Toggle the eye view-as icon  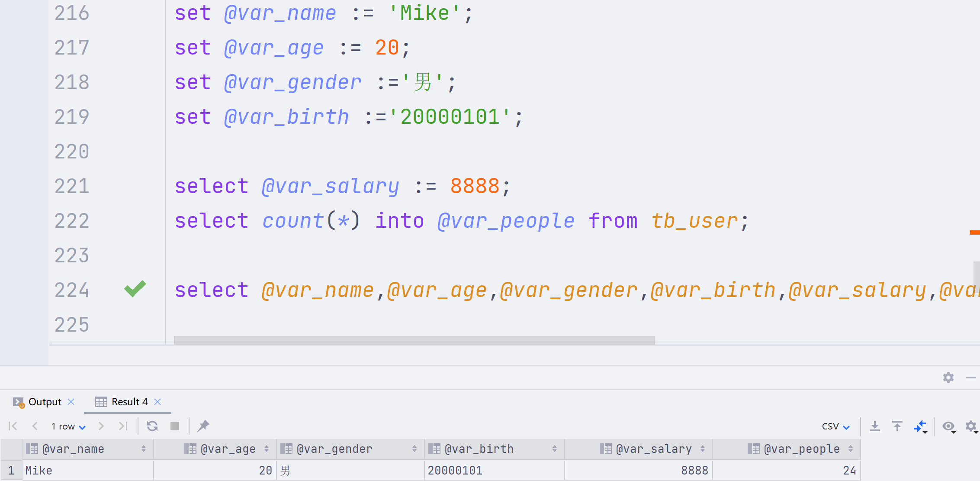click(948, 426)
